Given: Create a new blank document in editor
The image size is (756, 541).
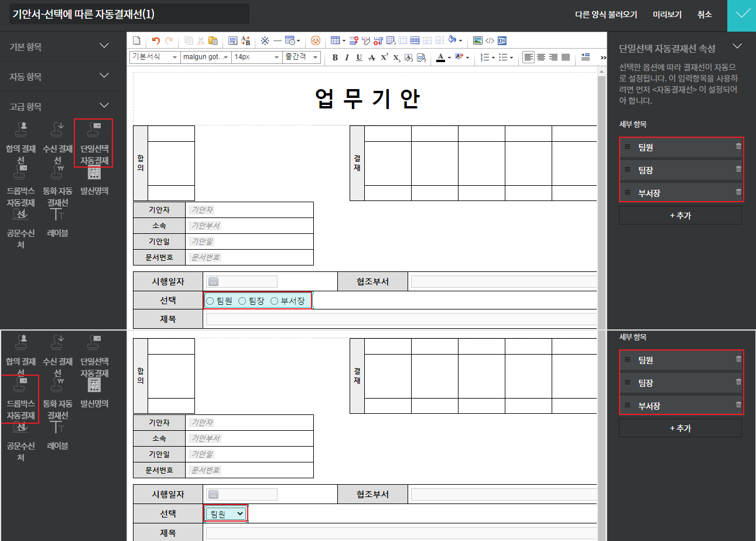Looking at the screenshot, I should click(136, 40).
